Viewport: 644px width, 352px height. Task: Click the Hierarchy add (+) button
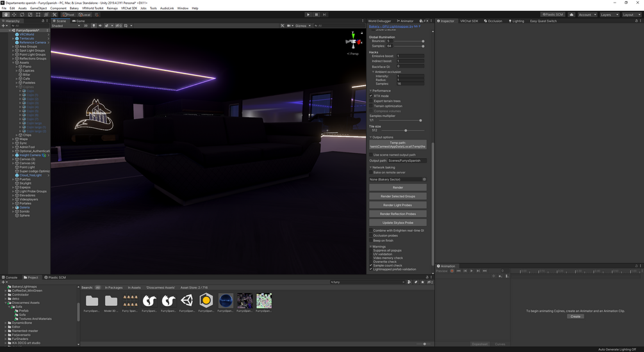pos(4,26)
